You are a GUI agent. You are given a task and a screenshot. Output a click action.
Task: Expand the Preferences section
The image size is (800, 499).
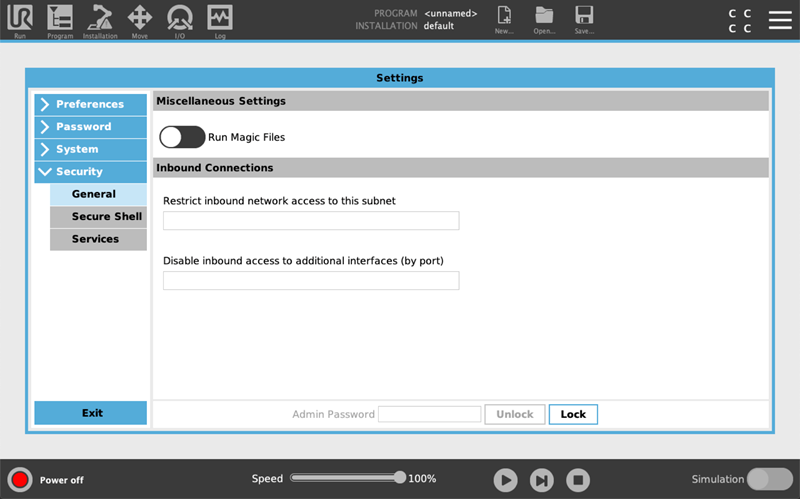tap(90, 104)
